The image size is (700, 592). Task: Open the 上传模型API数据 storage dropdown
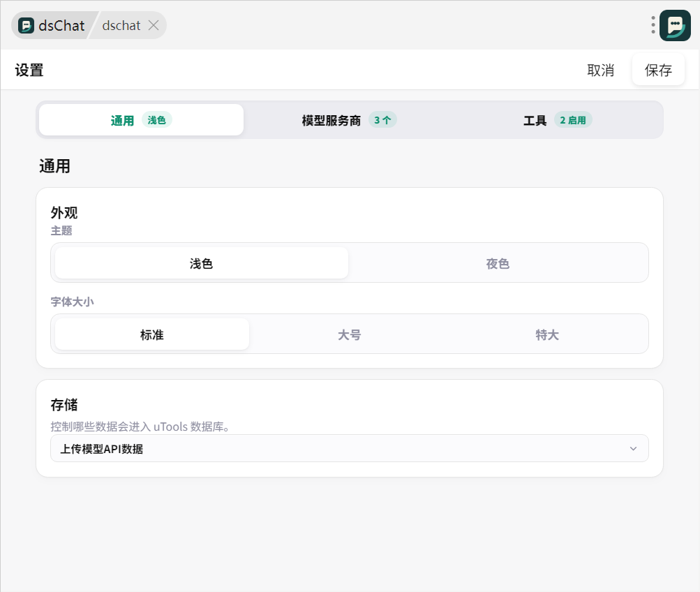pos(350,448)
